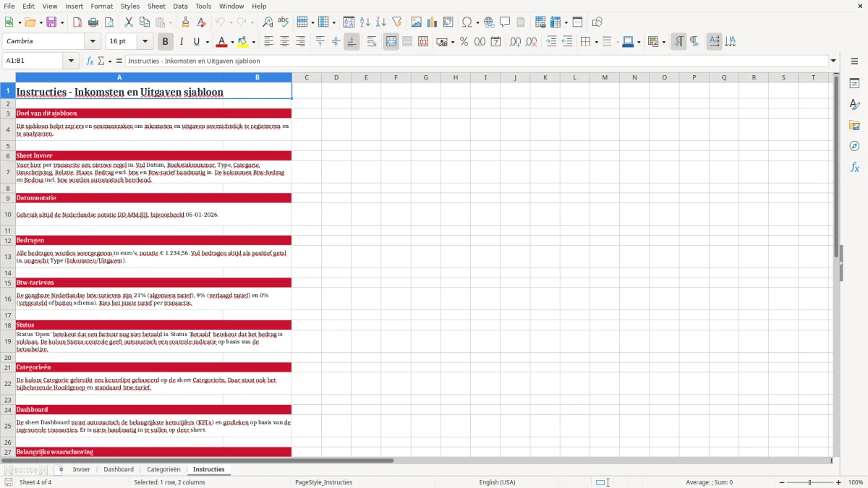Align the cell contents to bottom
The width and height of the screenshot is (868, 488).
tap(352, 42)
